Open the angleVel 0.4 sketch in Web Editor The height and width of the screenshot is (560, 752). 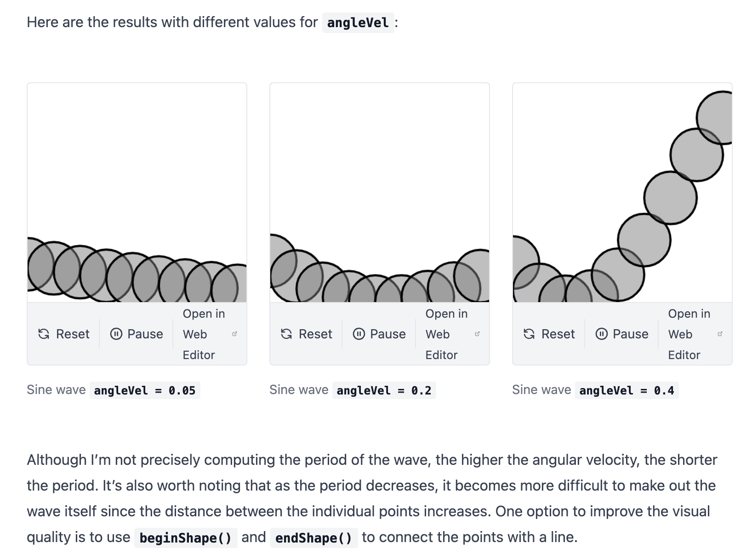tap(689, 334)
